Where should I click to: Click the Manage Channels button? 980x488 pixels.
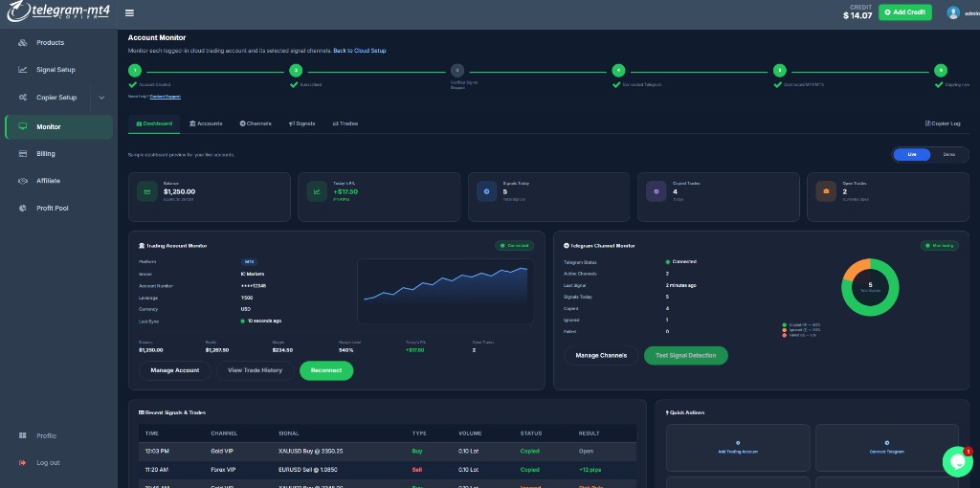(x=601, y=356)
